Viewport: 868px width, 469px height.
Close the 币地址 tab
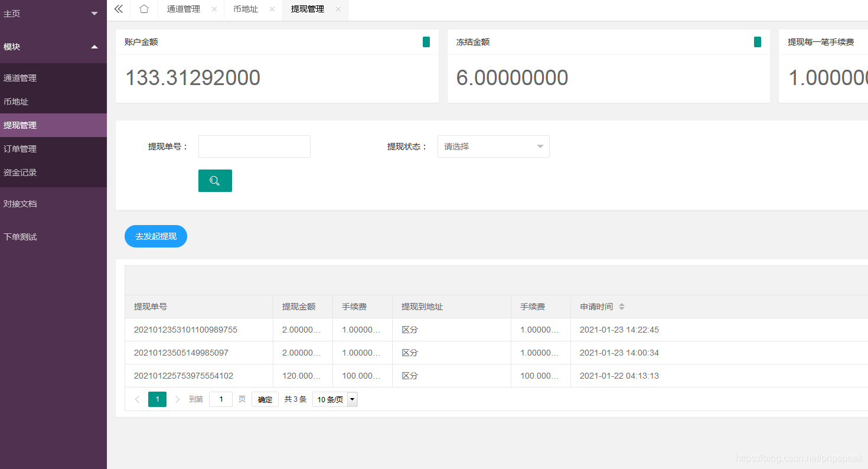[x=272, y=9]
